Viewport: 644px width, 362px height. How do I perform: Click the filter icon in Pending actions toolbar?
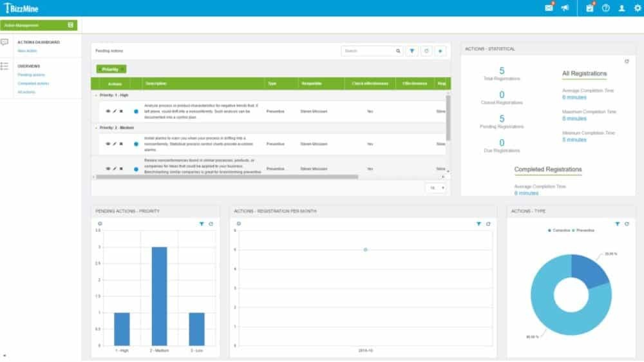click(x=412, y=50)
